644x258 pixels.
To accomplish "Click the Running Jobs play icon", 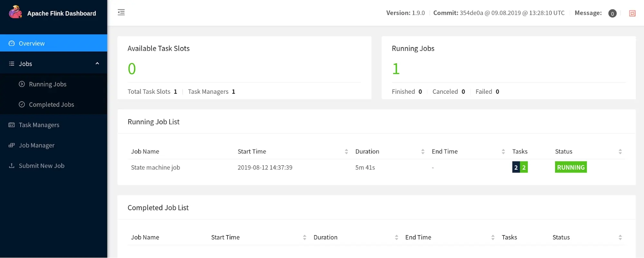I will [x=22, y=84].
